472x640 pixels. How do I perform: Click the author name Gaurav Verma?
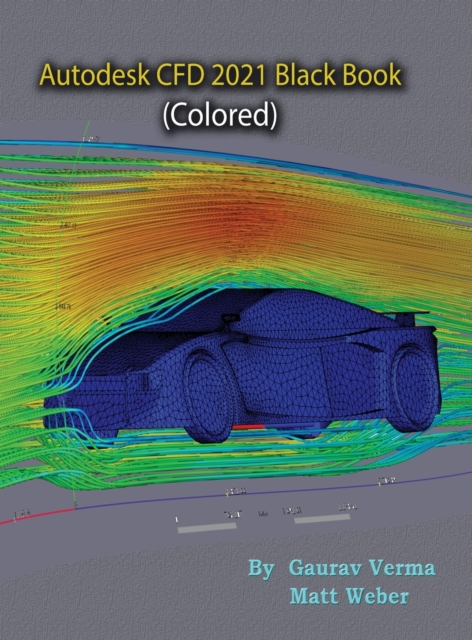click(362, 568)
